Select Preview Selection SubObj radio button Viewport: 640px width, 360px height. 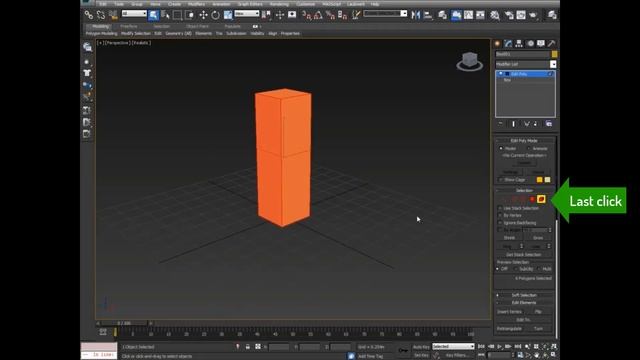[x=516, y=269]
